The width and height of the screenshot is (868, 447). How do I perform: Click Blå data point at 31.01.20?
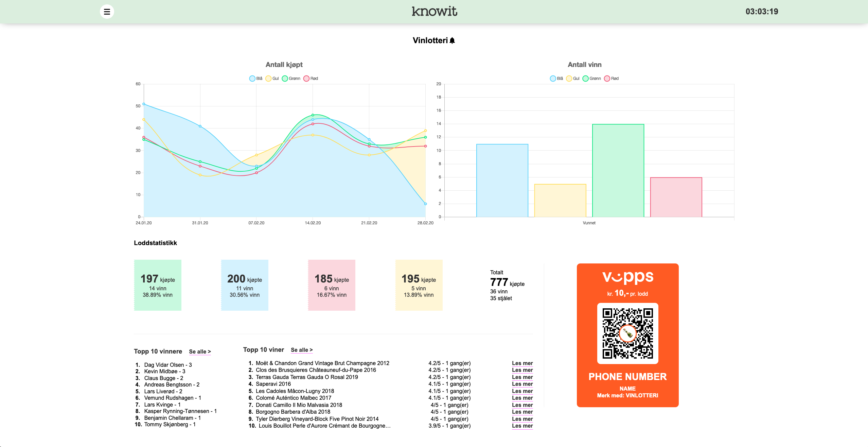[x=200, y=126]
